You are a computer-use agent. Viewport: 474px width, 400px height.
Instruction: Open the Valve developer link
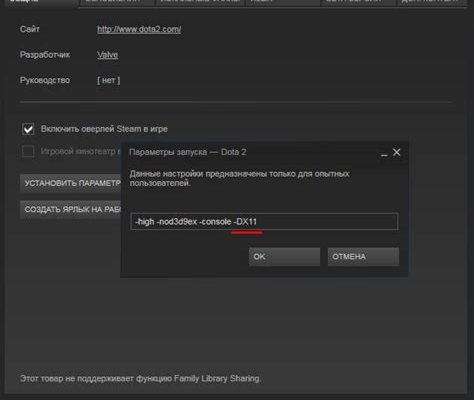coord(108,55)
